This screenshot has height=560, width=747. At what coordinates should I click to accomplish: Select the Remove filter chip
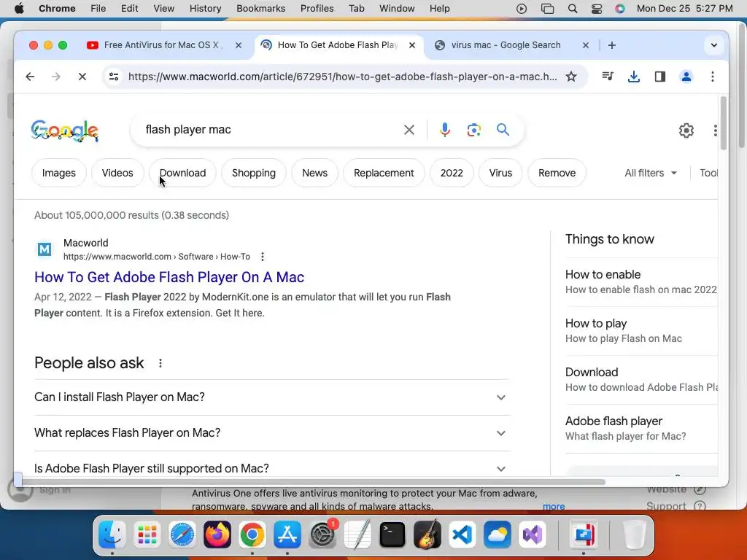557,173
